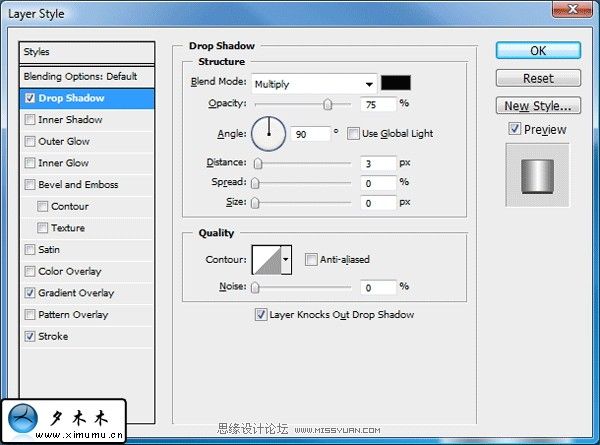This screenshot has height=445, width=600.
Task: Click the New Style... button
Action: 538,106
